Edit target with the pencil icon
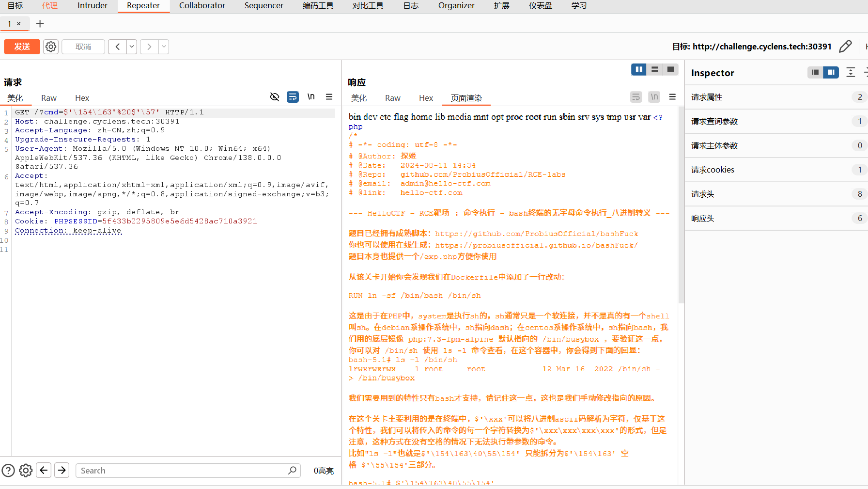This screenshot has width=868, height=489. [x=845, y=47]
